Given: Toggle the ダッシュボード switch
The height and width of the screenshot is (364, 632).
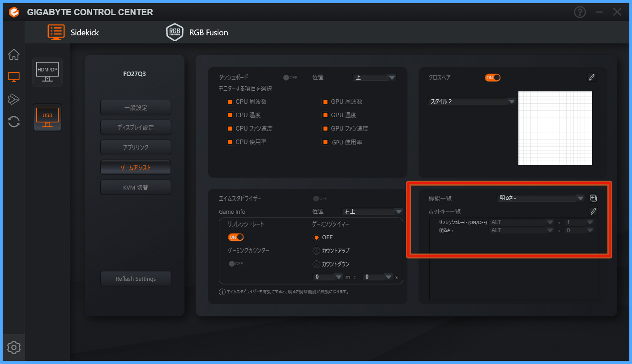Looking at the screenshot, I should [290, 77].
